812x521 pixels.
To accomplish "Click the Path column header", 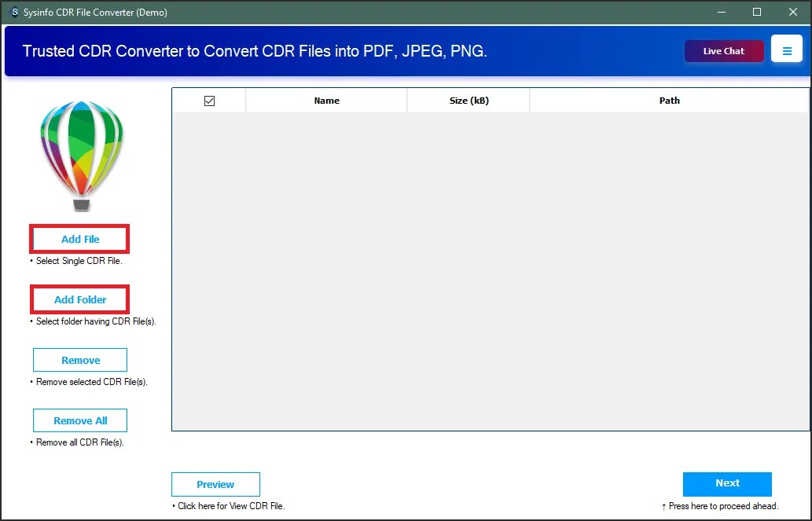I will [x=669, y=100].
